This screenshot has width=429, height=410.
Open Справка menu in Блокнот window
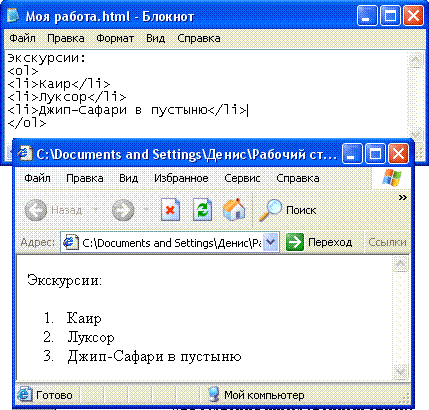[199, 38]
